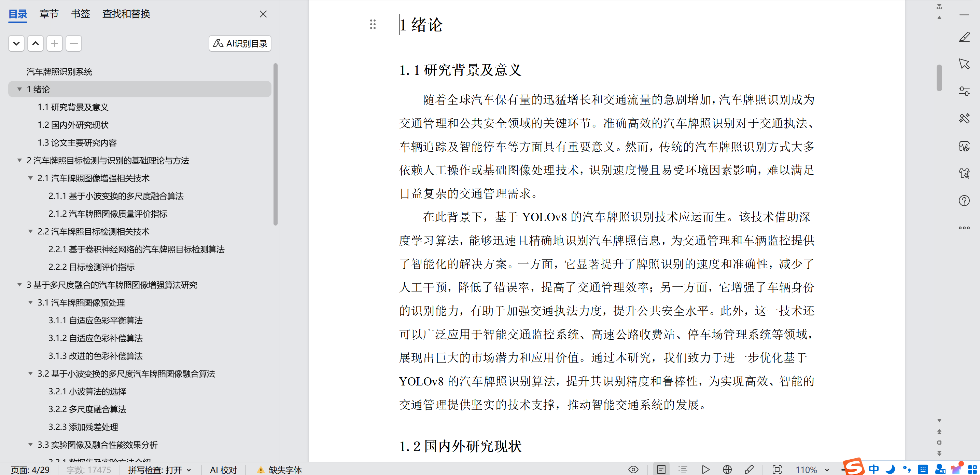Click the promote level up-chevron button

coord(36,43)
